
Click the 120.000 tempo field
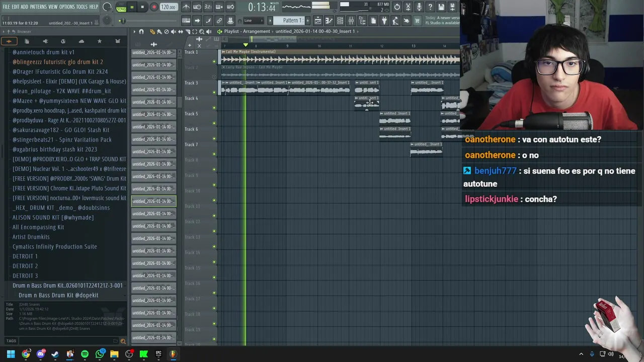click(x=168, y=7)
